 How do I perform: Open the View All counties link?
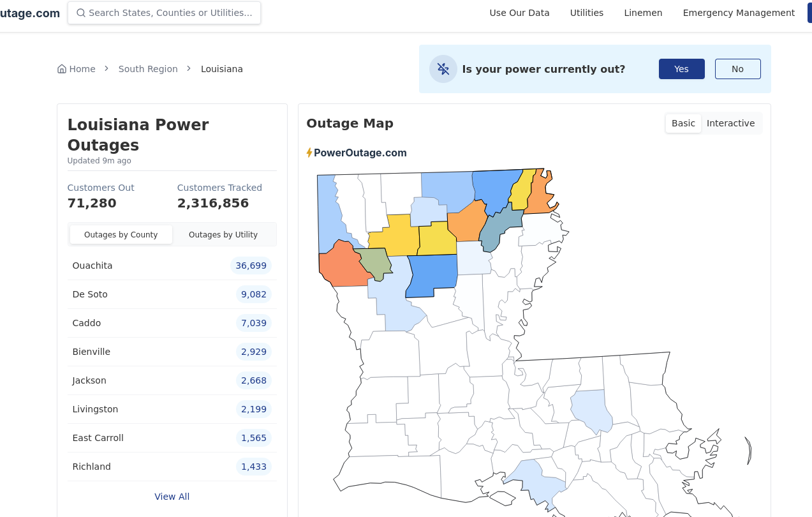click(x=172, y=497)
